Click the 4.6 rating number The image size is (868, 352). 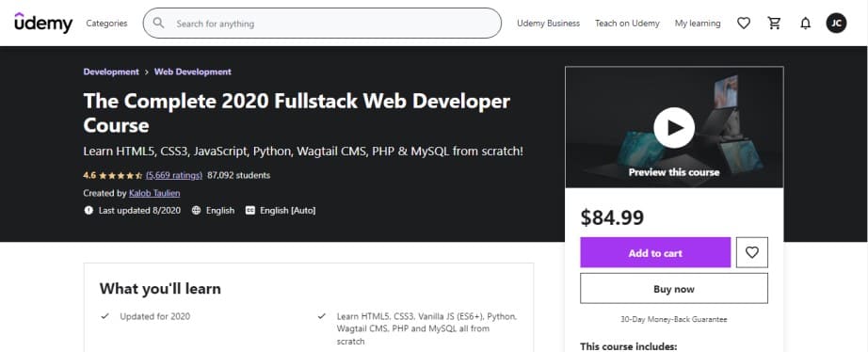89,175
